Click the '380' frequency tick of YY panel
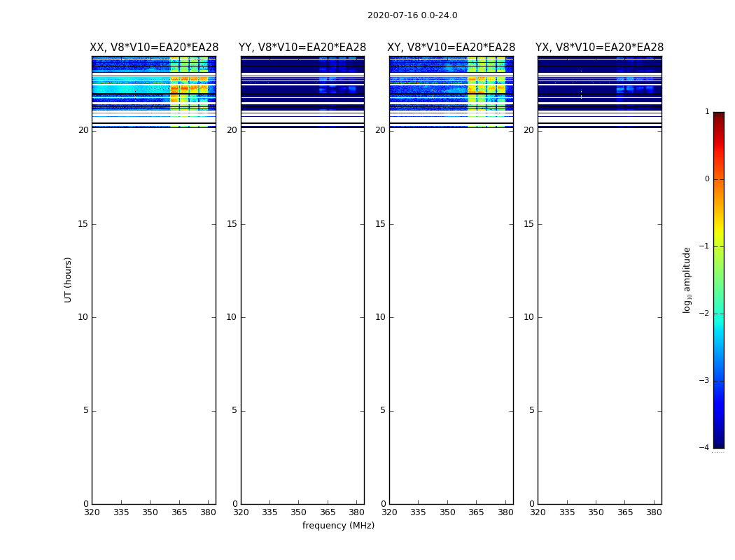Image resolution: width=735 pixels, height=560 pixels. 357,512
